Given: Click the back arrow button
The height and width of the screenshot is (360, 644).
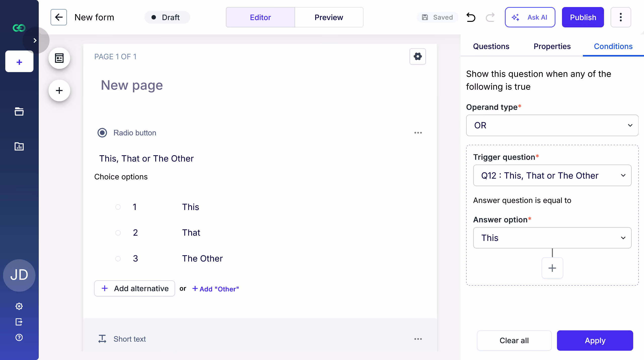Looking at the screenshot, I should pyautogui.click(x=59, y=17).
